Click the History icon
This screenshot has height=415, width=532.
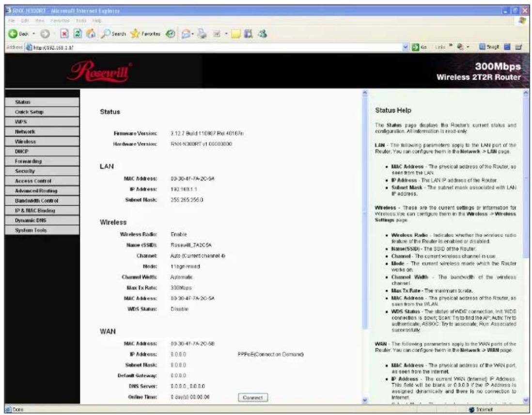[171, 33]
